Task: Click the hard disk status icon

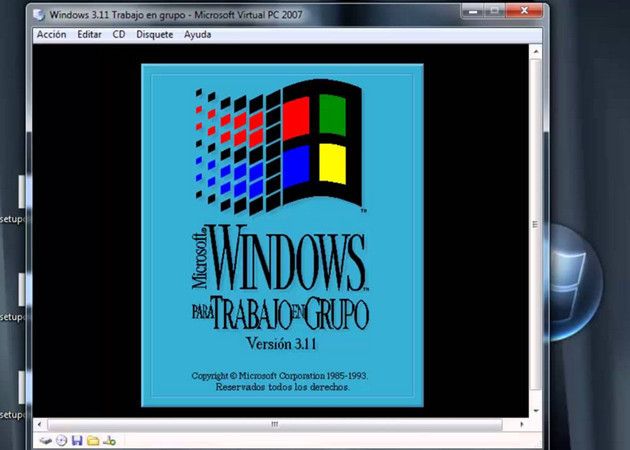Action: pyautogui.click(x=46, y=441)
